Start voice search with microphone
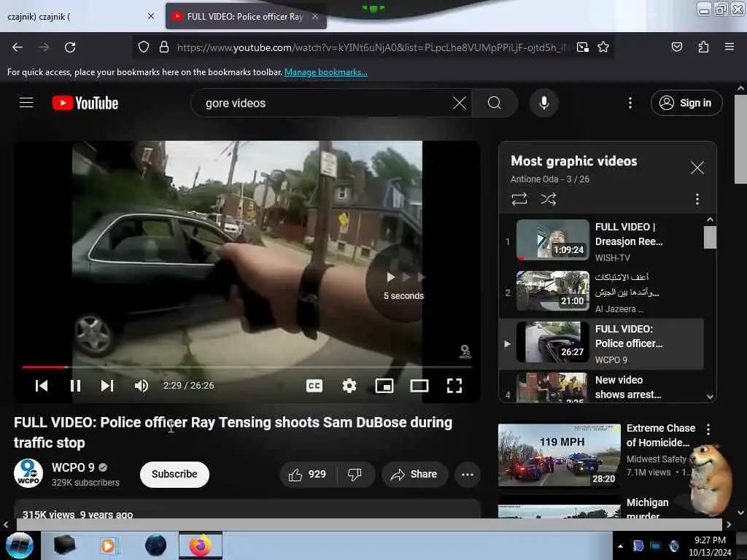The width and height of the screenshot is (747, 560). (544, 103)
